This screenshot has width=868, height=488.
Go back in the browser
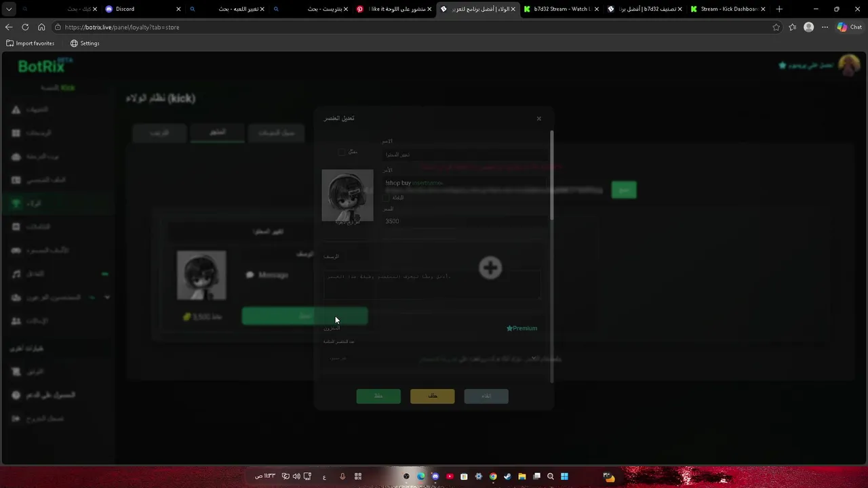[9, 27]
